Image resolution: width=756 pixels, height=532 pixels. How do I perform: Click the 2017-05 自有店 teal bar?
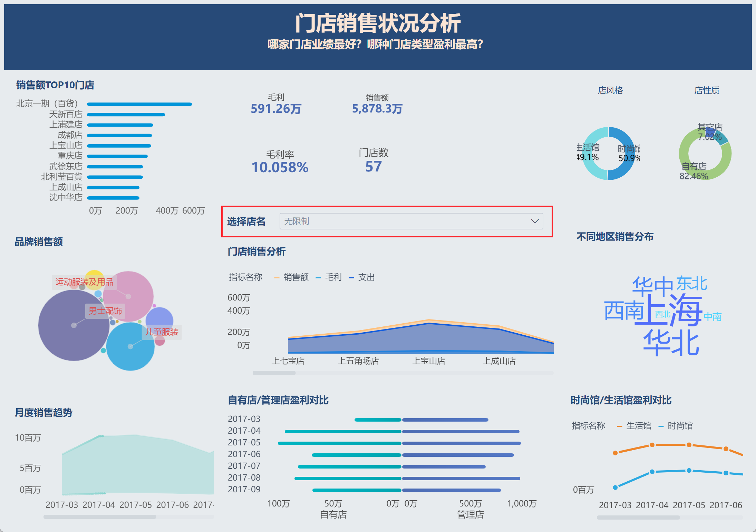tap(339, 443)
